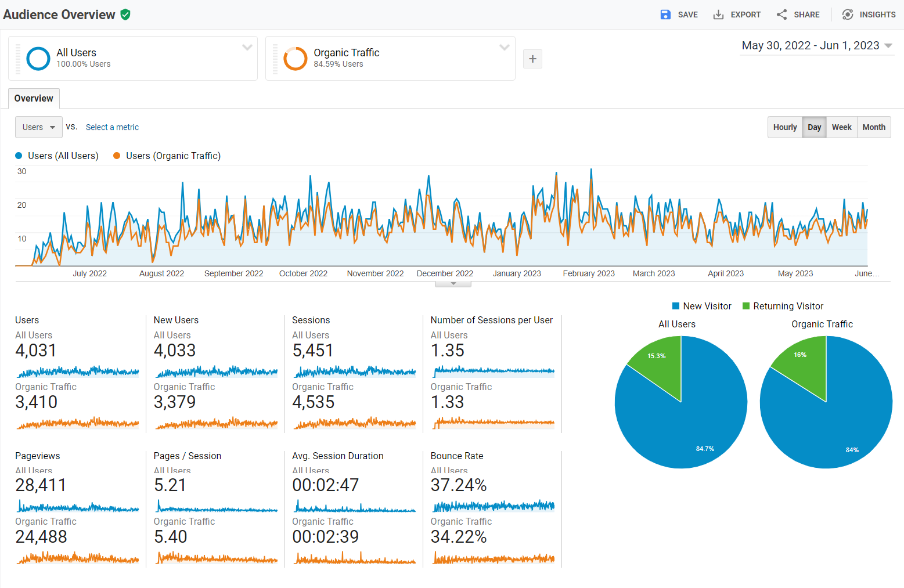Switch the chart granularity to Hourly
The image size is (904, 588).
click(784, 127)
